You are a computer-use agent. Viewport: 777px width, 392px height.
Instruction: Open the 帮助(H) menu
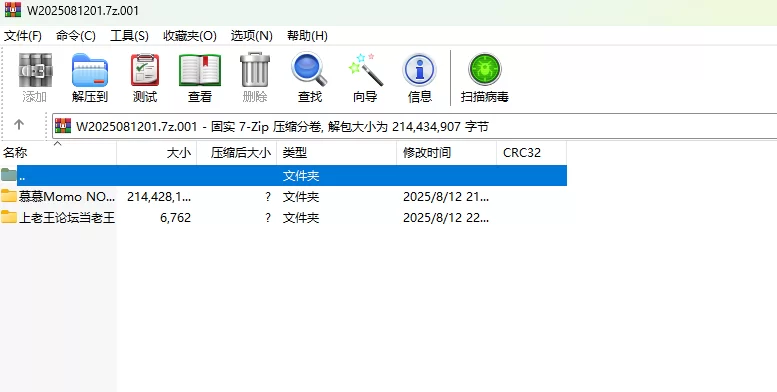(307, 36)
